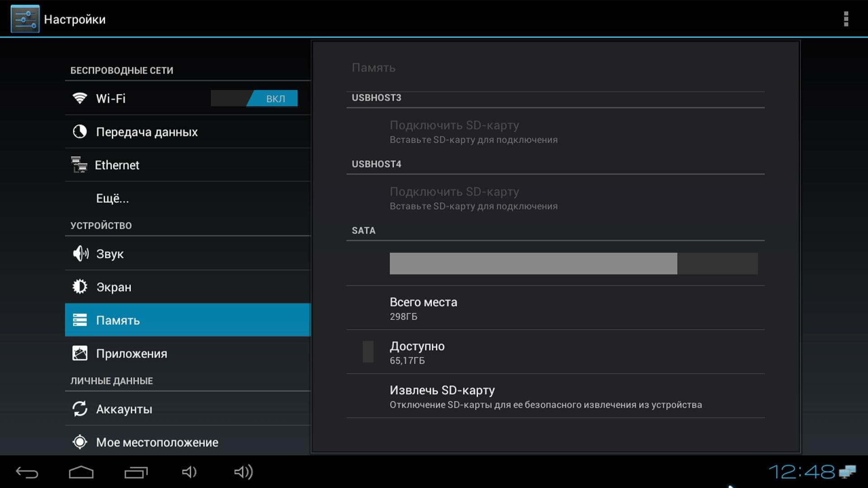Click the volume up speaker icon
This screenshot has height=488, width=868.
click(243, 472)
